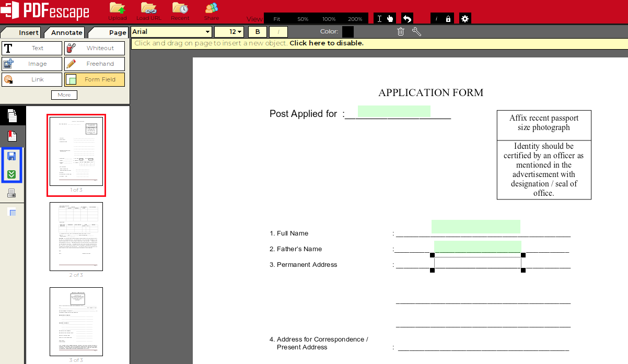The height and width of the screenshot is (364, 628).
Task: Toggle italic text formatting
Action: tap(277, 31)
